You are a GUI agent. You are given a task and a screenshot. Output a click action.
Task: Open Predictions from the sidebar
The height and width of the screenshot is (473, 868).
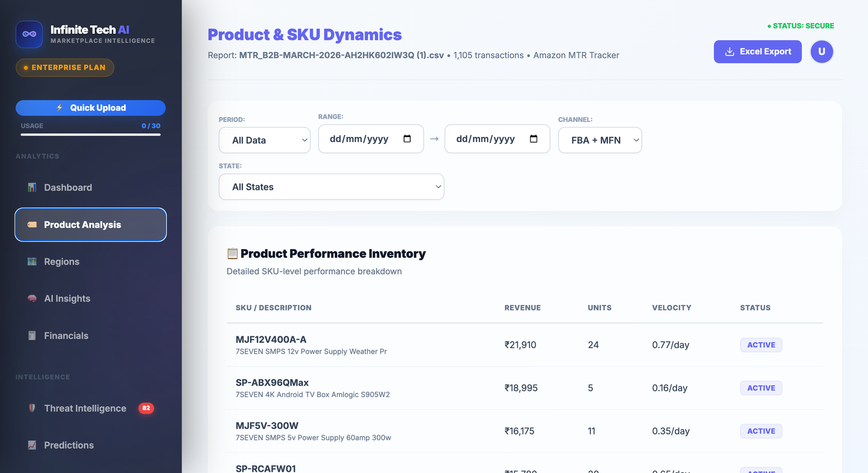[91, 445]
